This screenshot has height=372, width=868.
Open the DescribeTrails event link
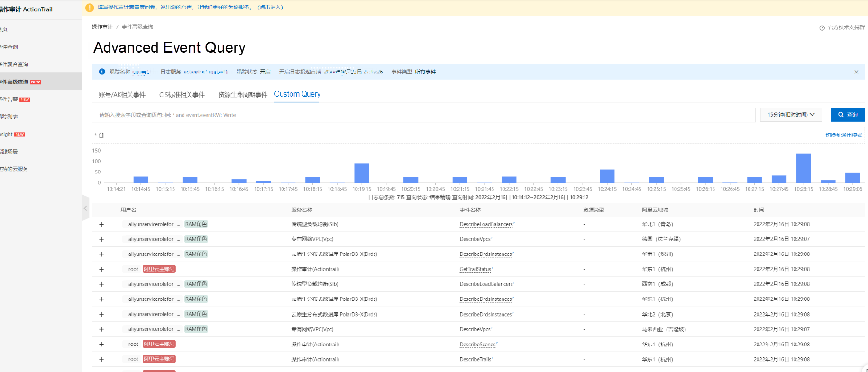pos(475,360)
